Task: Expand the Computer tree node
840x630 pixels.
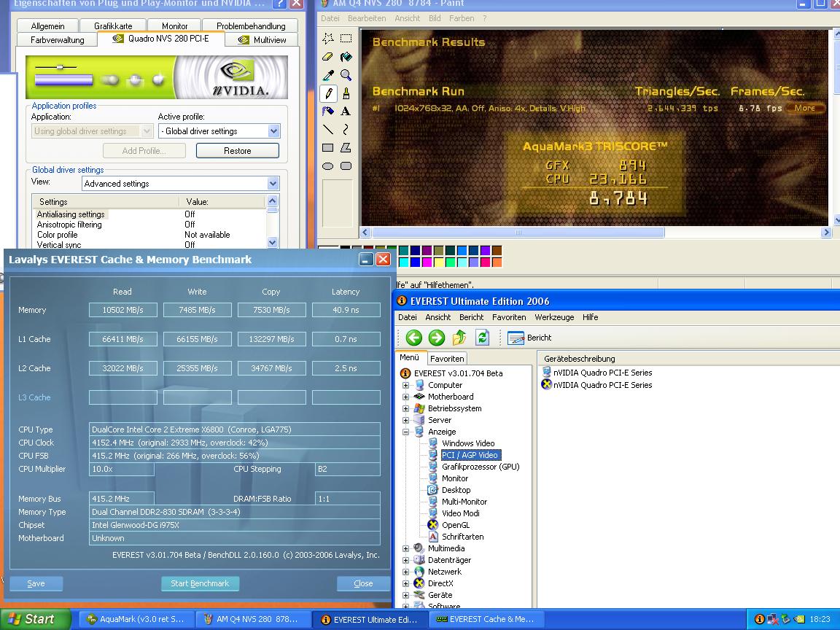Action: (x=405, y=385)
